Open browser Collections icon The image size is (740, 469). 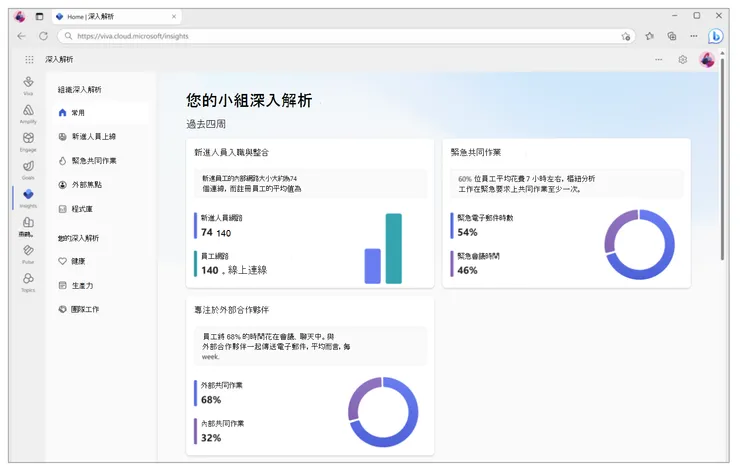click(672, 36)
